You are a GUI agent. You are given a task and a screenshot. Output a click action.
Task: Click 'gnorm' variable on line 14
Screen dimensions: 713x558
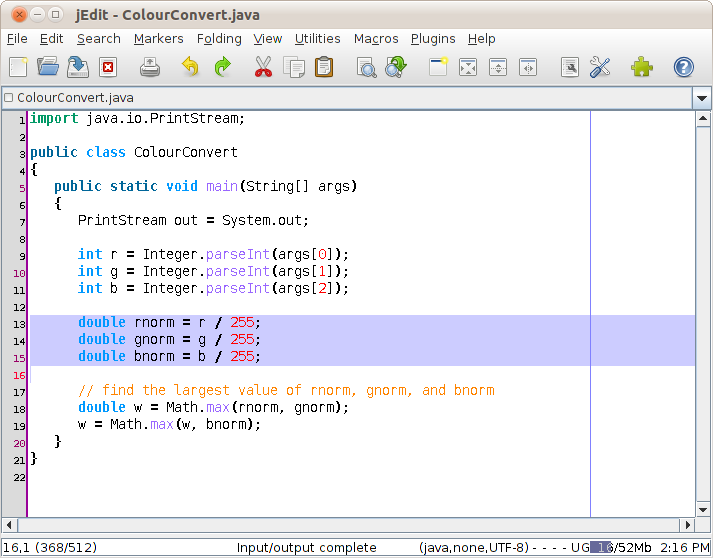(154, 340)
